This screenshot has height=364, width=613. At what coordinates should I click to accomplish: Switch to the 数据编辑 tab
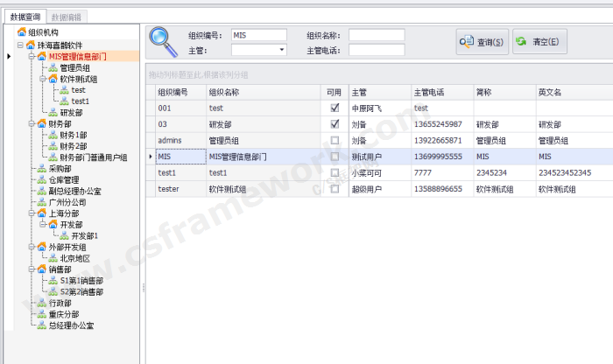tap(67, 17)
